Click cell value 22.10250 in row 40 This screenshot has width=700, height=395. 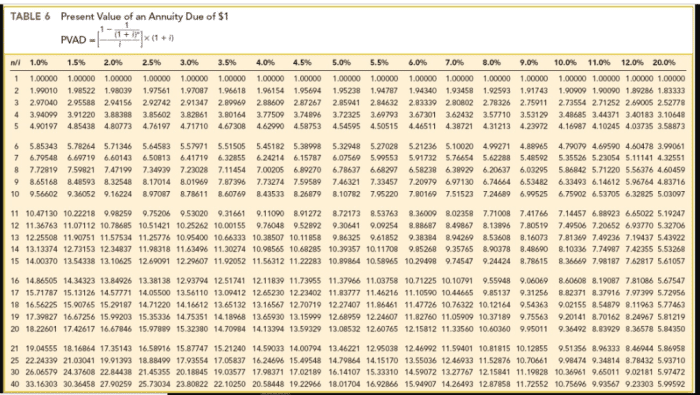[230, 384]
